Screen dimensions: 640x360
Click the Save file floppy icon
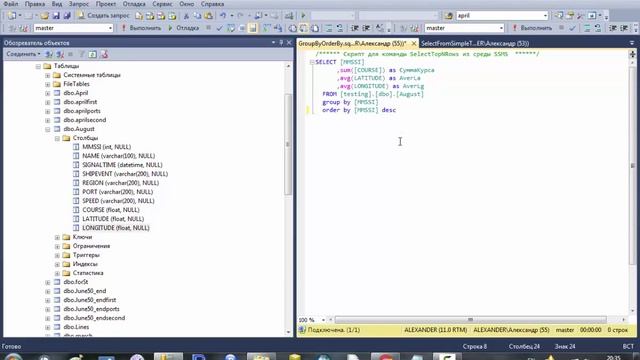point(56,16)
